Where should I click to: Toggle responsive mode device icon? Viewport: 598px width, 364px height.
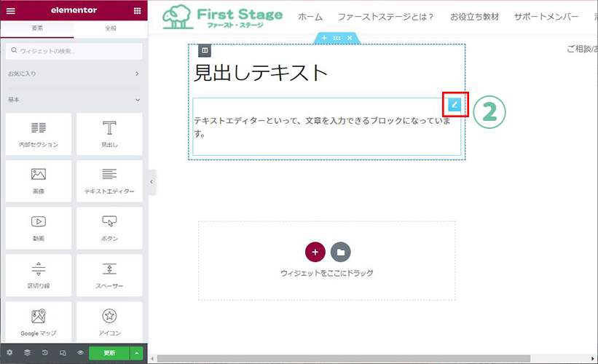(x=63, y=353)
